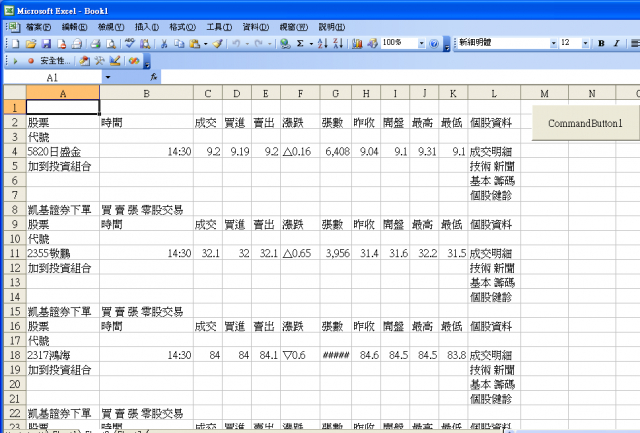Toggle Bold formatting
This screenshot has width=640, height=433.
coord(601,43)
